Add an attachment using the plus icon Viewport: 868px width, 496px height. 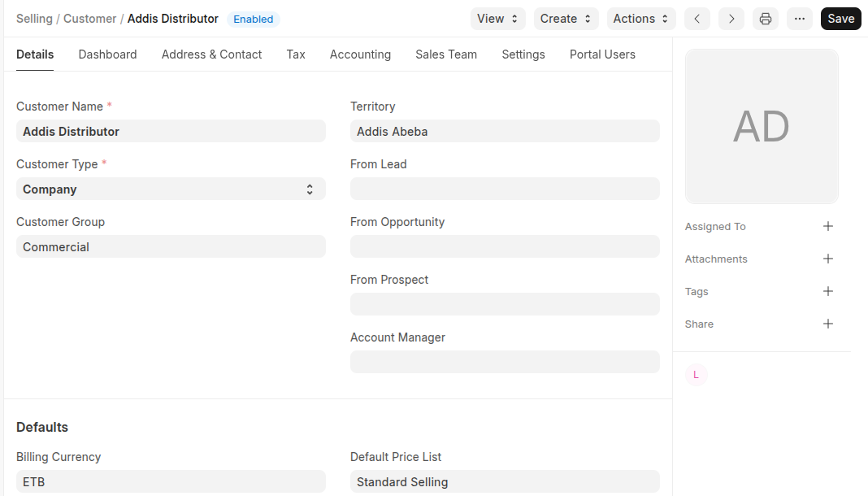tap(828, 259)
